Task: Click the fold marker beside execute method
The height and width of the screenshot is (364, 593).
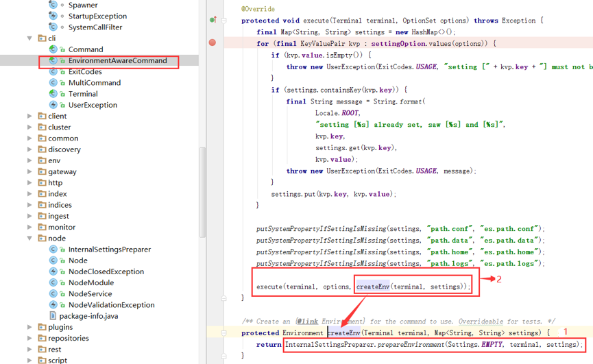Action: point(224,21)
